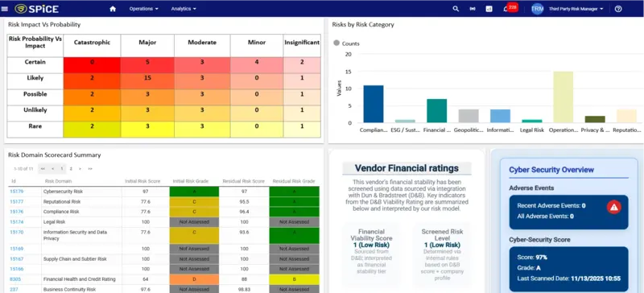
Task: Open the help question mark icon
Action: (618, 9)
